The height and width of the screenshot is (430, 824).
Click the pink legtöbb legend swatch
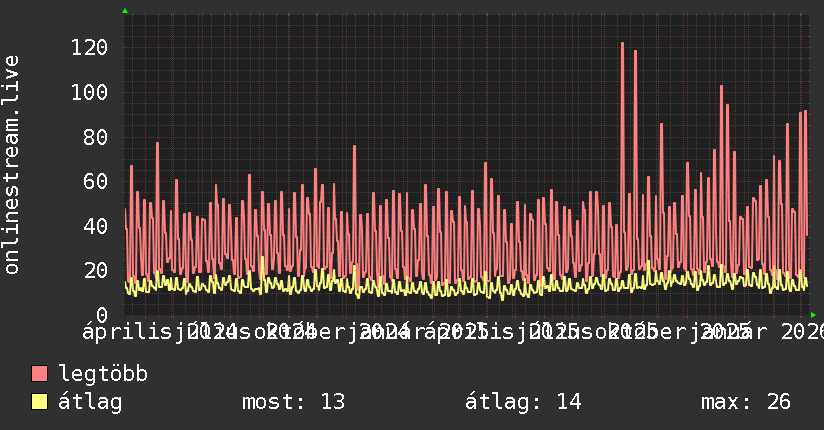click(x=39, y=374)
